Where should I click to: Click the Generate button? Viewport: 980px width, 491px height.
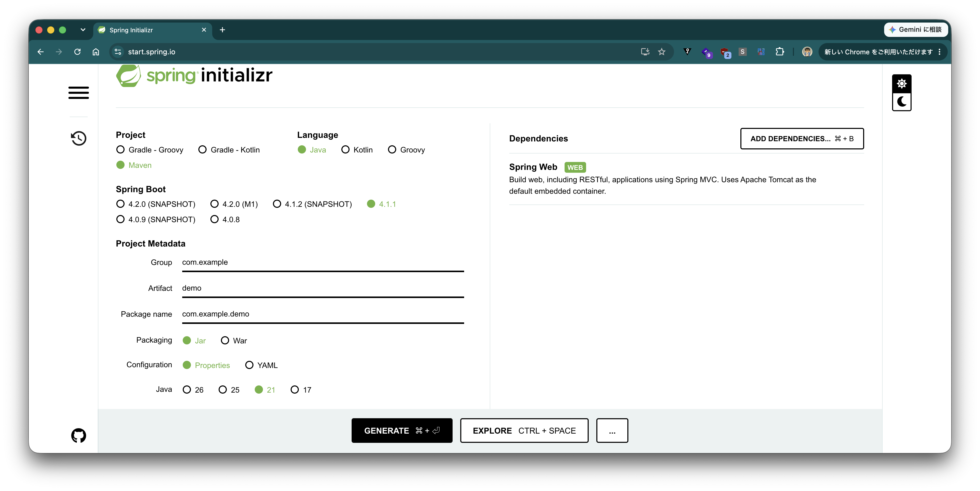[x=402, y=431]
